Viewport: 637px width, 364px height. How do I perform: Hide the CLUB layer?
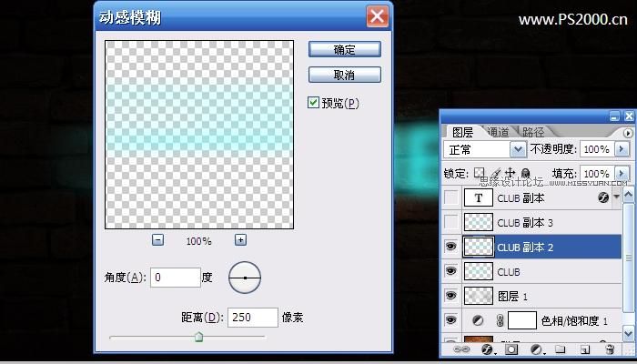point(451,271)
